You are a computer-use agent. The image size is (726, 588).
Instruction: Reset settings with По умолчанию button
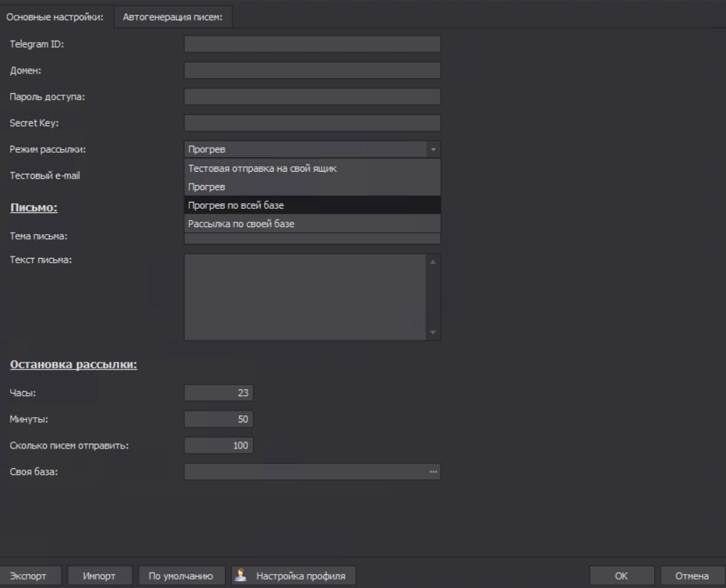[181, 576]
